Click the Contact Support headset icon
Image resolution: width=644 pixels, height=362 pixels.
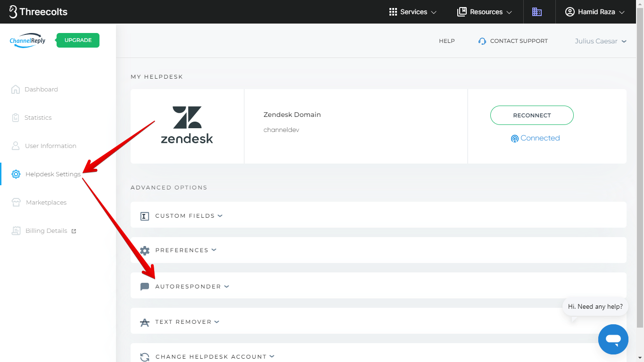(x=482, y=41)
